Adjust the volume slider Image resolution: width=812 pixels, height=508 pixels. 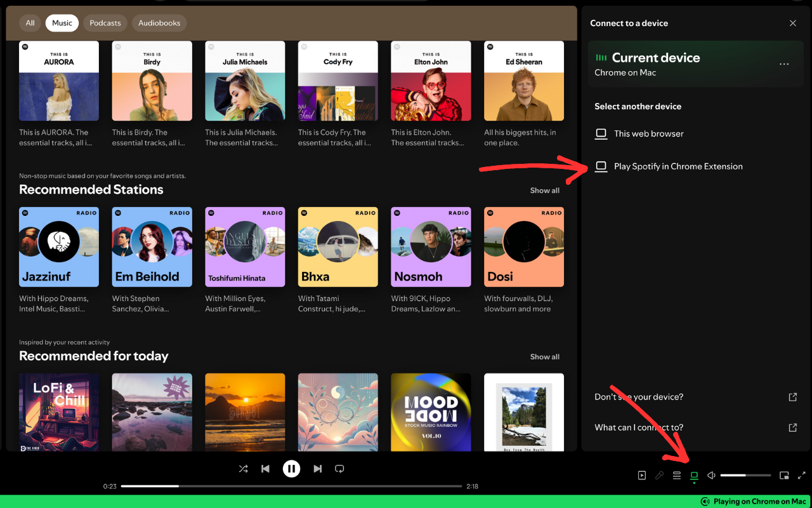pos(745,475)
